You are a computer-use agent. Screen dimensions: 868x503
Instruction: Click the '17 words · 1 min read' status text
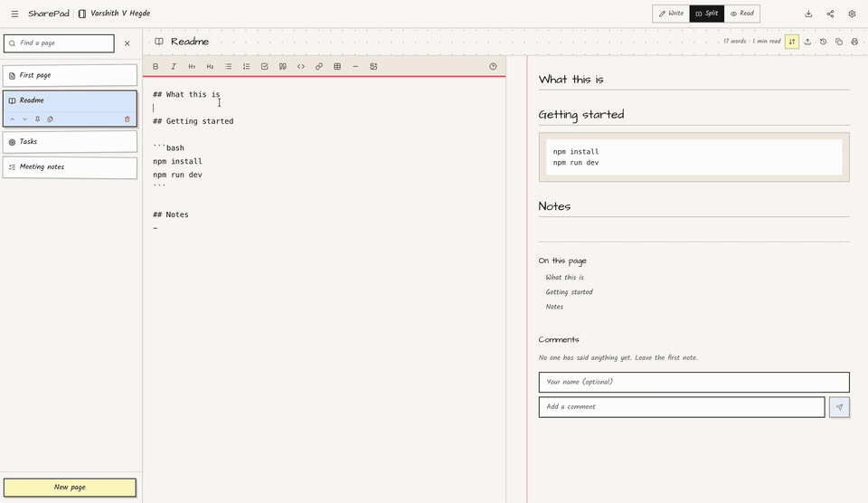(x=751, y=42)
